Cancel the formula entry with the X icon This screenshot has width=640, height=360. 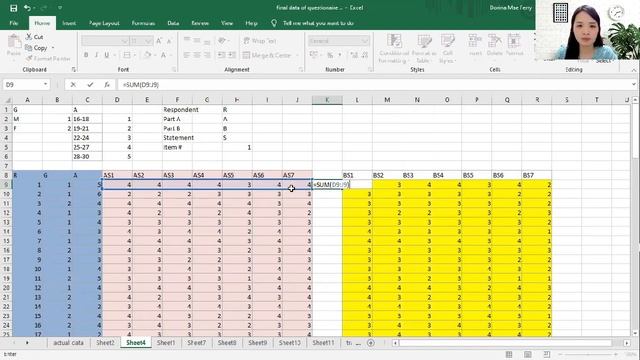click(73, 84)
